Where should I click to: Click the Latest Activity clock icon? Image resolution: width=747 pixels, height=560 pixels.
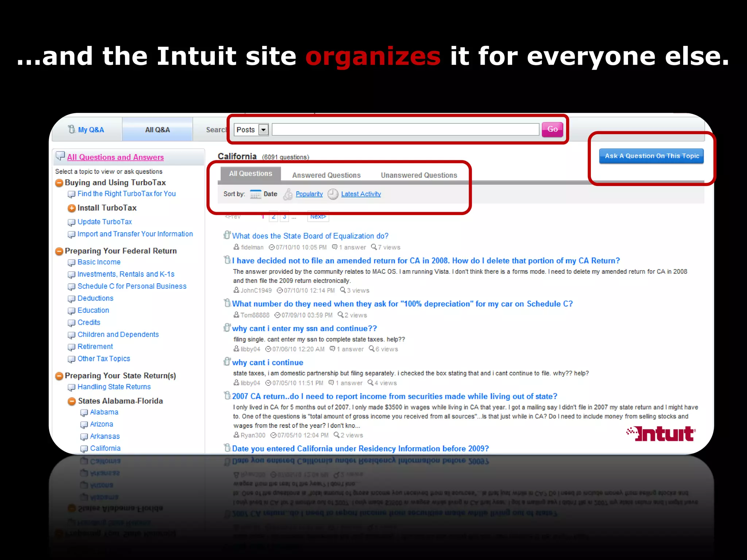[333, 194]
